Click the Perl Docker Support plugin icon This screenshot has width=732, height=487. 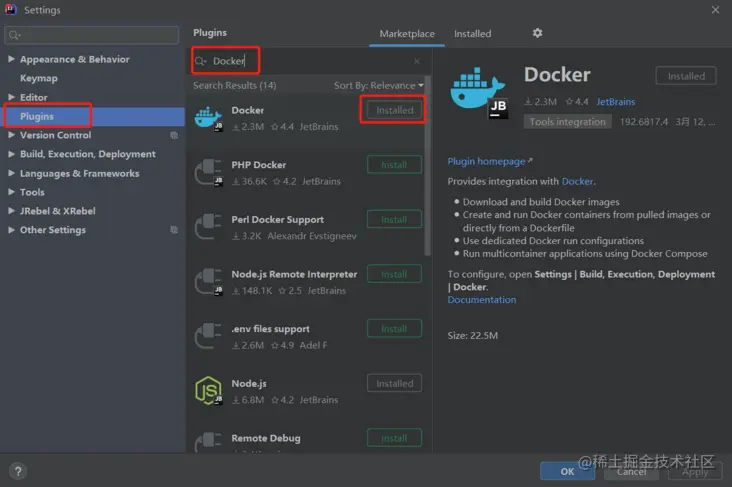(208, 227)
